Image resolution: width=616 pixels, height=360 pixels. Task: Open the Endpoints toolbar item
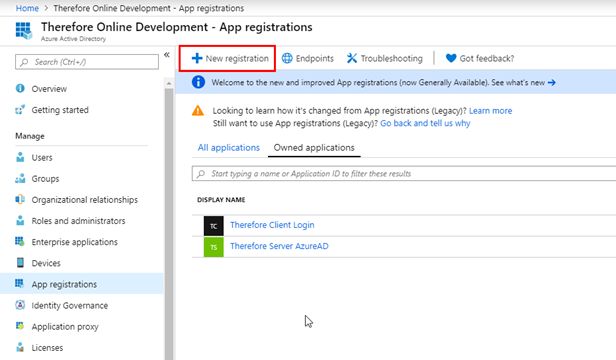(308, 59)
